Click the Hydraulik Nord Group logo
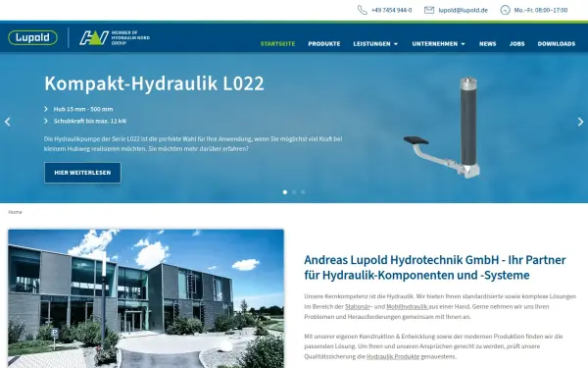Image resolution: width=588 pixels, height=368 pixels. tap(115, 37)
